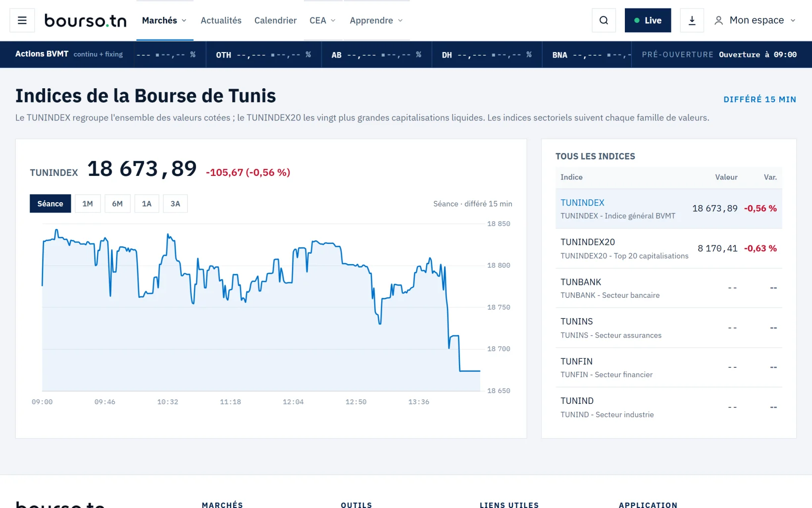The height and width of the screenshot is (508, 812).
Task: Select the TUNINDEX20 index row
Action: click(x=668, y=248)
